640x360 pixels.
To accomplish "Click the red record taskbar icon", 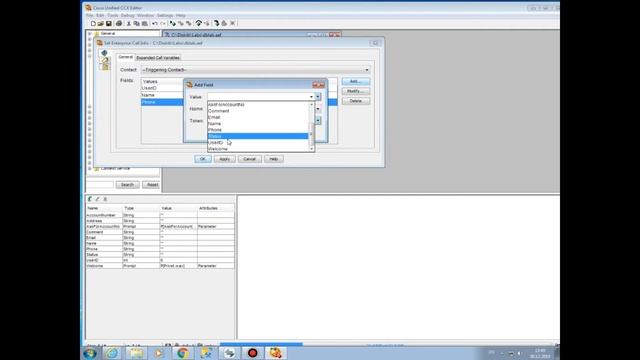I will [x=252, y=353].
